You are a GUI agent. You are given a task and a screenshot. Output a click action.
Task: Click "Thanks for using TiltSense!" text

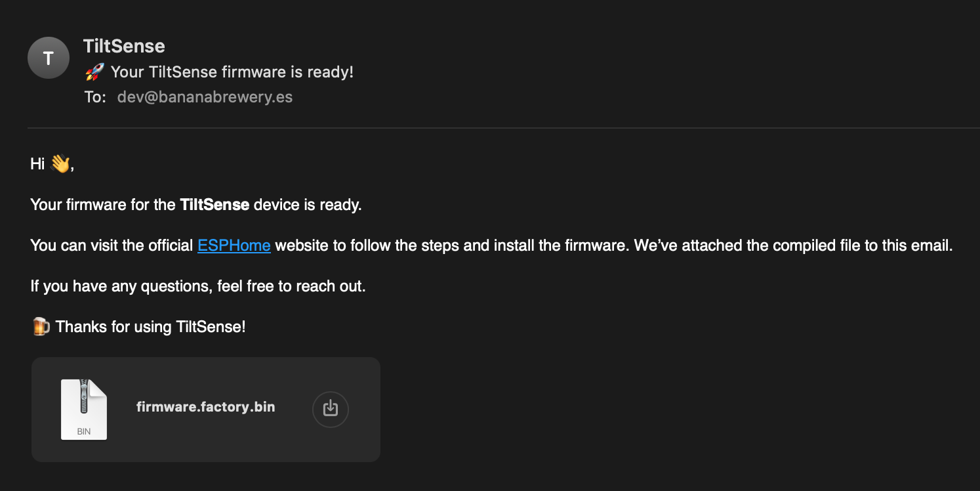coord(150,326)
